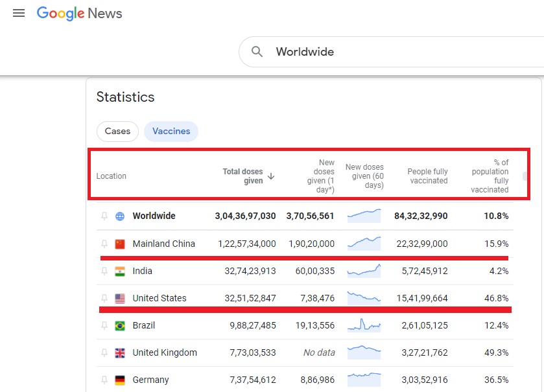This screenshot has width=544, height=392.
Task: Open the Mainland China location
Action: click(164, 244)
